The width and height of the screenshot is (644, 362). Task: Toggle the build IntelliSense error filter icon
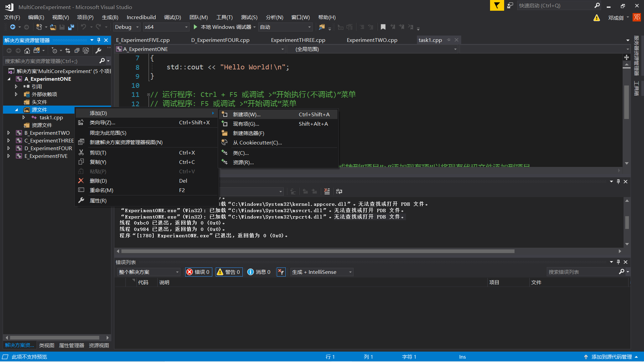click(281, 272)
